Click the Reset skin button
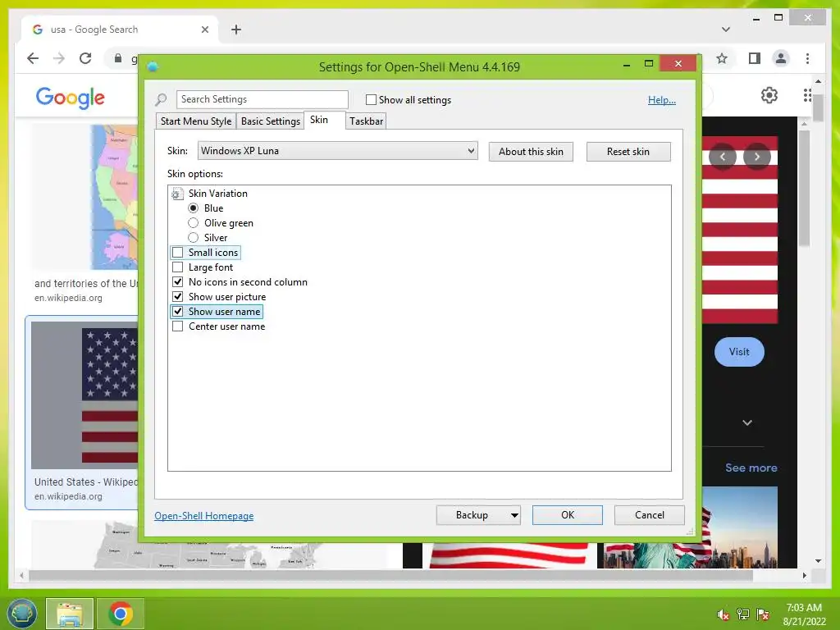 point(628,152)
